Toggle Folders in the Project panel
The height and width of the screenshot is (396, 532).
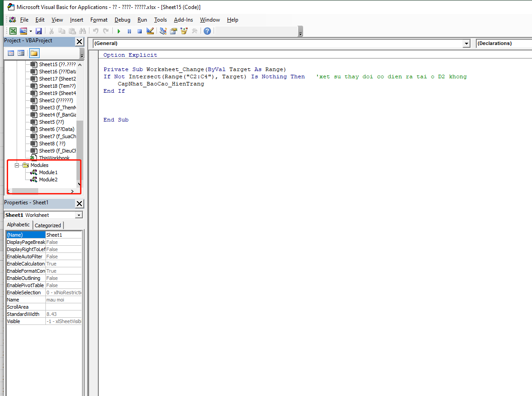pyautogui.click(x=34, y=53)
